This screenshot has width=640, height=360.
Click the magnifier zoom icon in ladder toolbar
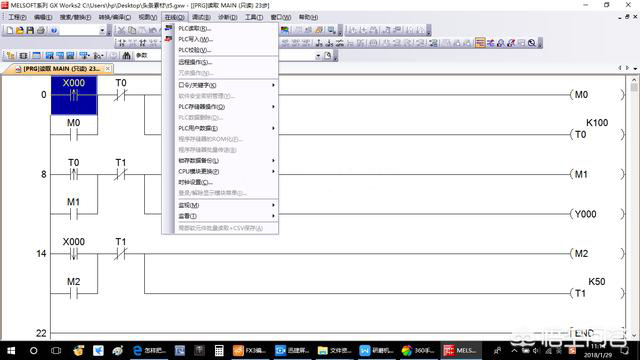[x=531, y=43]
